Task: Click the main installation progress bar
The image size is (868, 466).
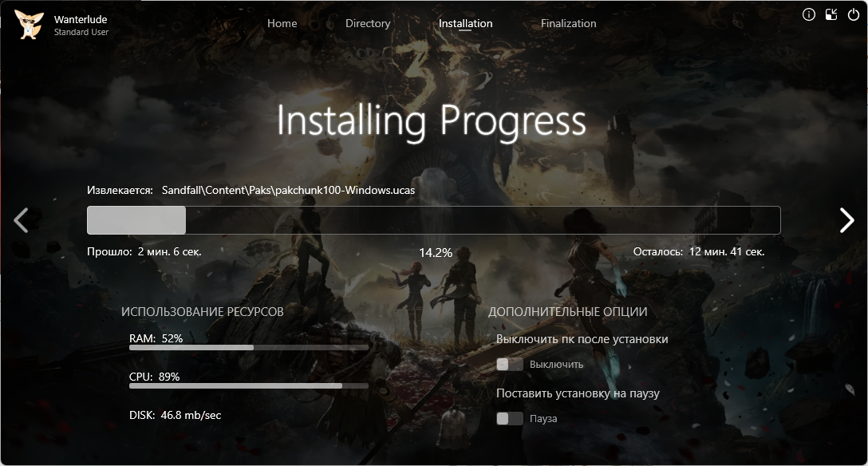Action: tap(433, 220)
